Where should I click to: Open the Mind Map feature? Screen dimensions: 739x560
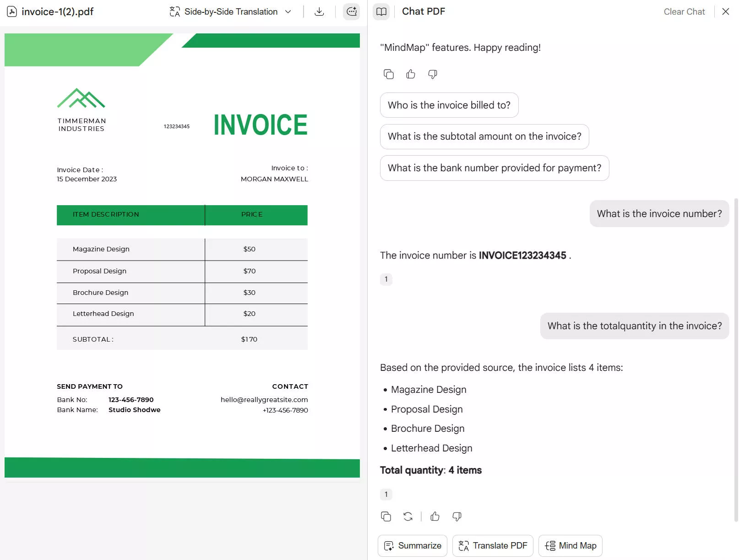570,545
